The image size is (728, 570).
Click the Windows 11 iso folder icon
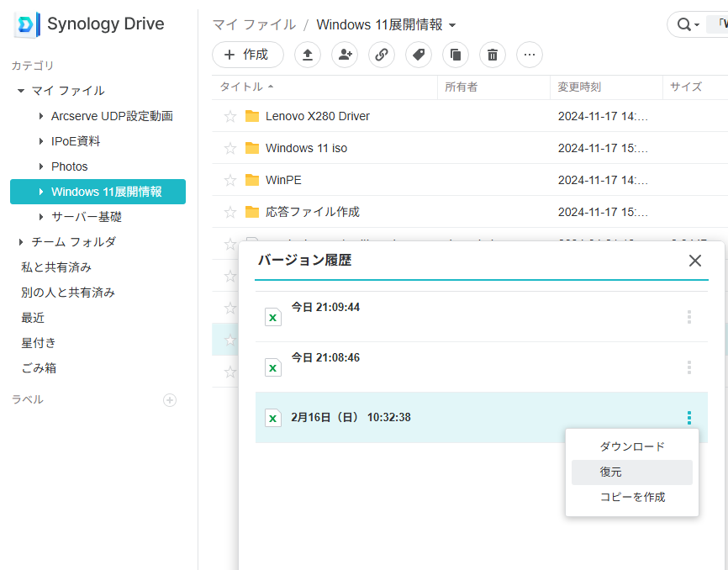tap(252, 148)
